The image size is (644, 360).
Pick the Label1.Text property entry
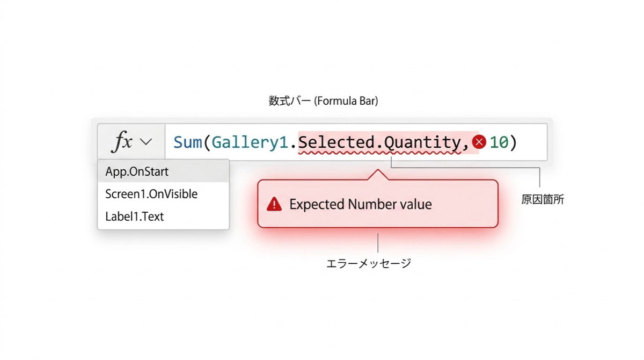[135, 217]
